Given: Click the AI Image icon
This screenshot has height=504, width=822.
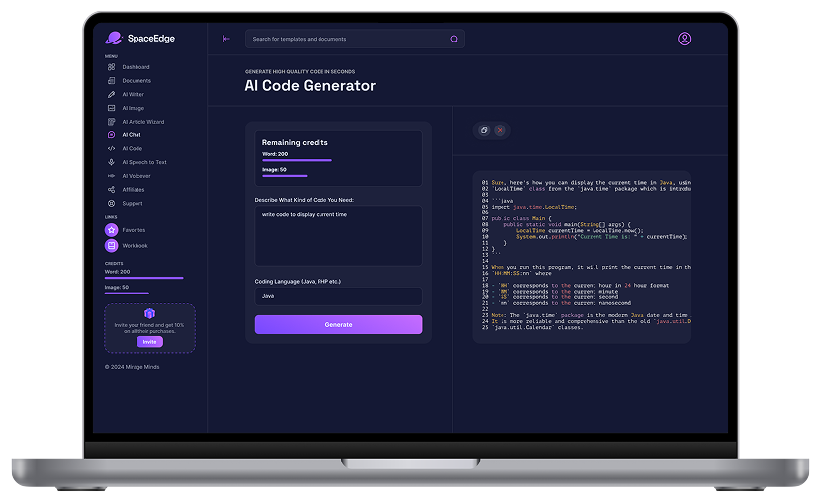Looking at the screenshot, I should tap(111, 108).
